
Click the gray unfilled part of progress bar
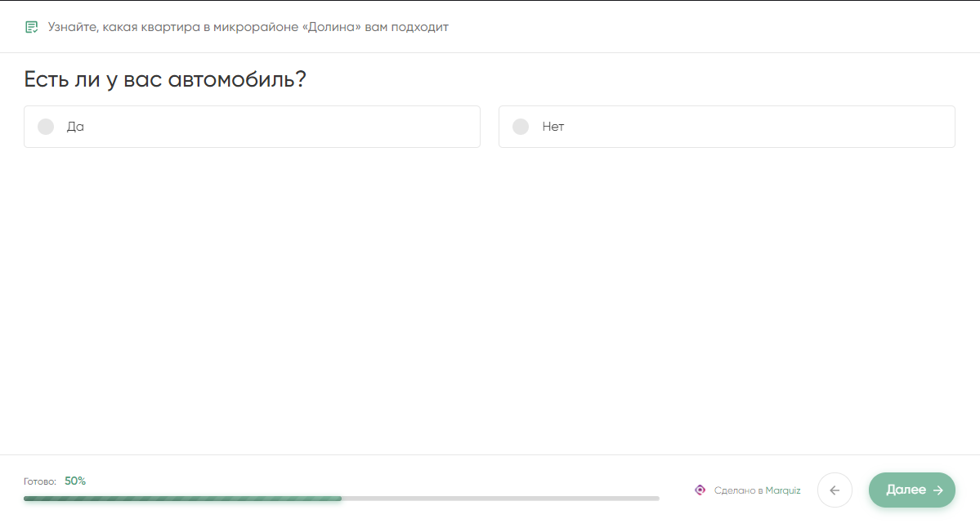[x=500, y=499]
